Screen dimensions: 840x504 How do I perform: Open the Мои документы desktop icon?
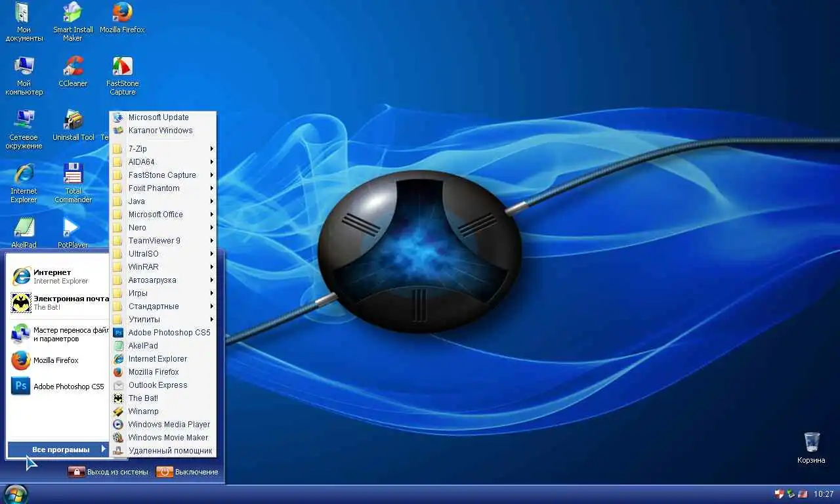(x=24, y=22)
